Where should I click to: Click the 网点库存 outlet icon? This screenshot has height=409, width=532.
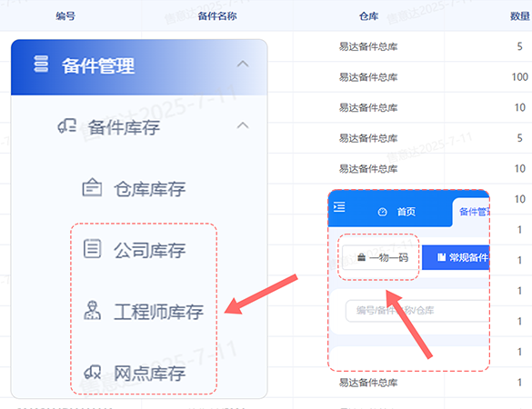(92, 372)
